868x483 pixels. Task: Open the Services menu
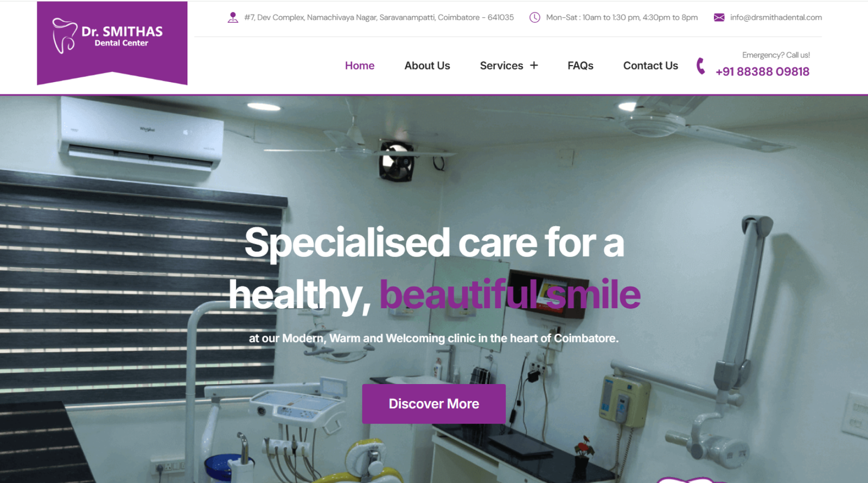tap(501, 66)
